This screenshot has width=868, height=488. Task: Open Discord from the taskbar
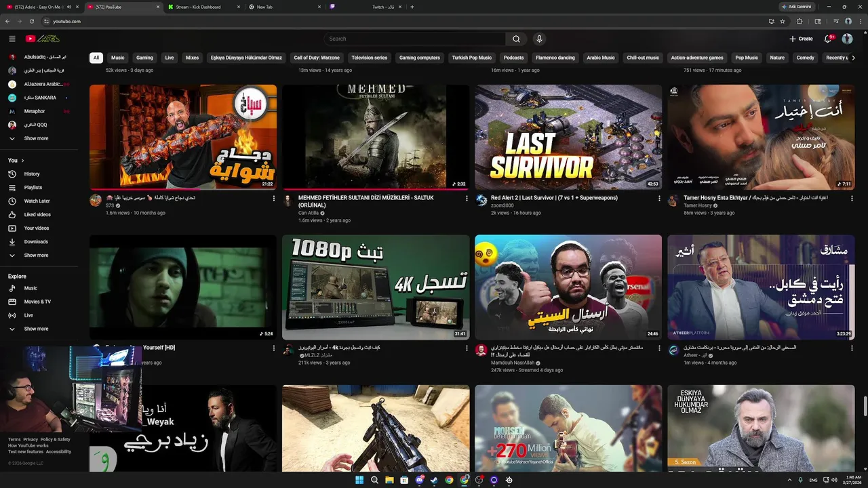419,480
